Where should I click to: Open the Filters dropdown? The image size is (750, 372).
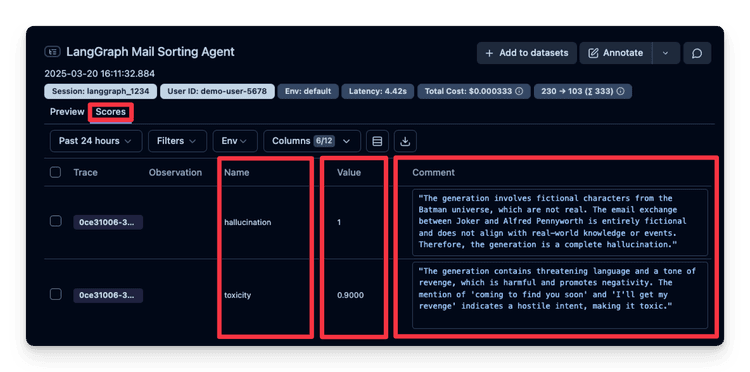[x=177, y=141]
